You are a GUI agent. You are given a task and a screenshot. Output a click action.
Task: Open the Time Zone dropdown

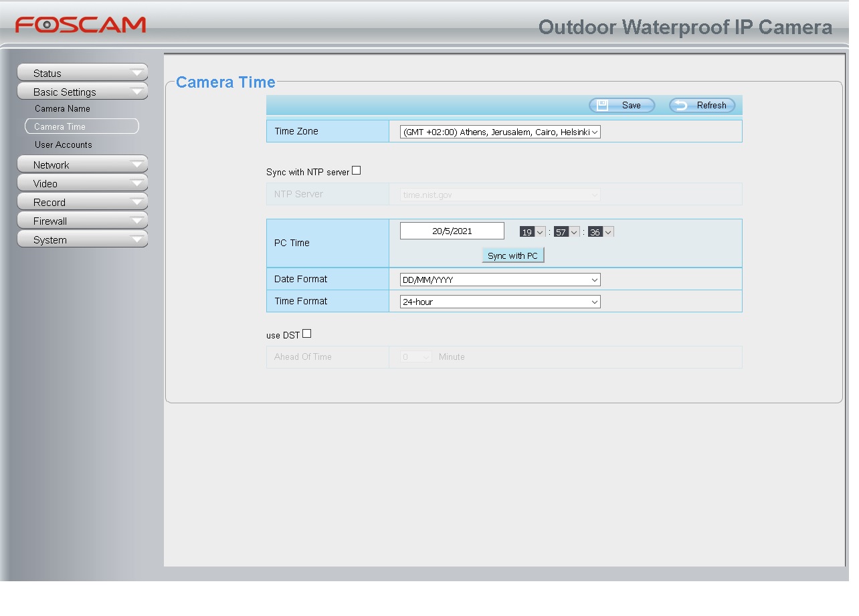pos(500,132)
